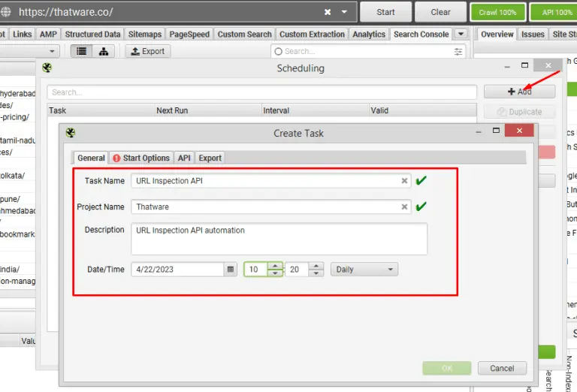577x392 pixels.
Task: Open the API tab in Create Task
Action: (184, 158)
